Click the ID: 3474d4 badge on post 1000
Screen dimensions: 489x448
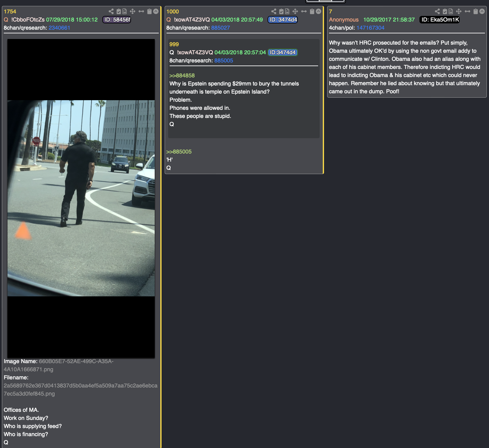[283, 20]
